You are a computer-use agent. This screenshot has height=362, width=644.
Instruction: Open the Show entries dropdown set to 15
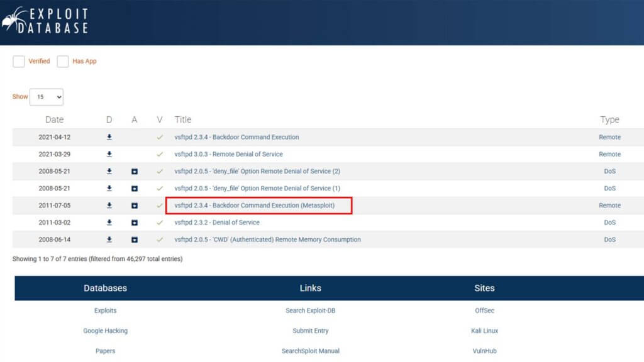47,97
